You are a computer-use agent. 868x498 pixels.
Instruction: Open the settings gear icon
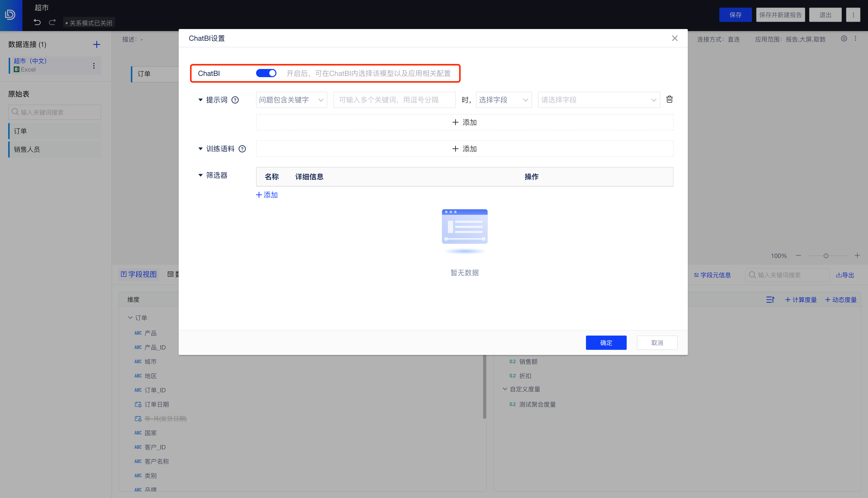[x=844, y=39]
